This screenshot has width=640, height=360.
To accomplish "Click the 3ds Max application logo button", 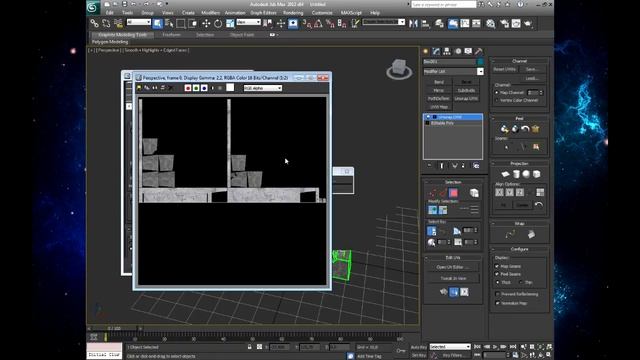I will pos(93,7).
